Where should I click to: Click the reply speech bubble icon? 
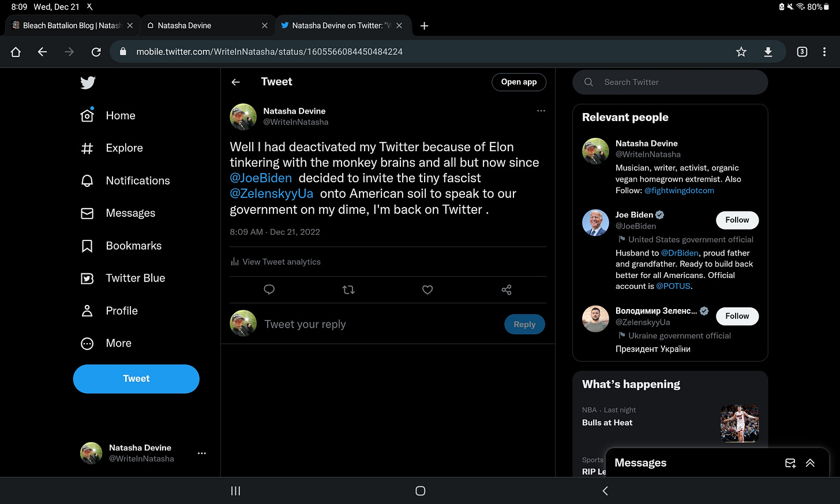(269, 289)
